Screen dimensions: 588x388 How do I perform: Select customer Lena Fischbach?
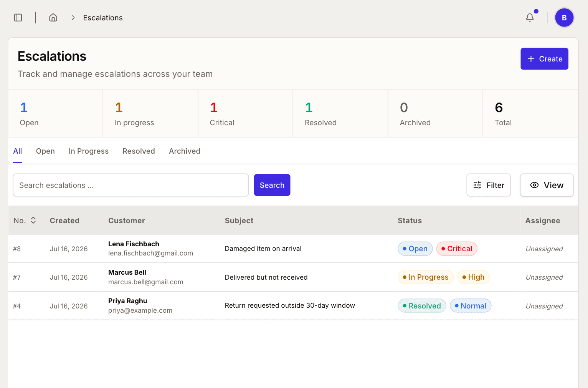[134, 244]
